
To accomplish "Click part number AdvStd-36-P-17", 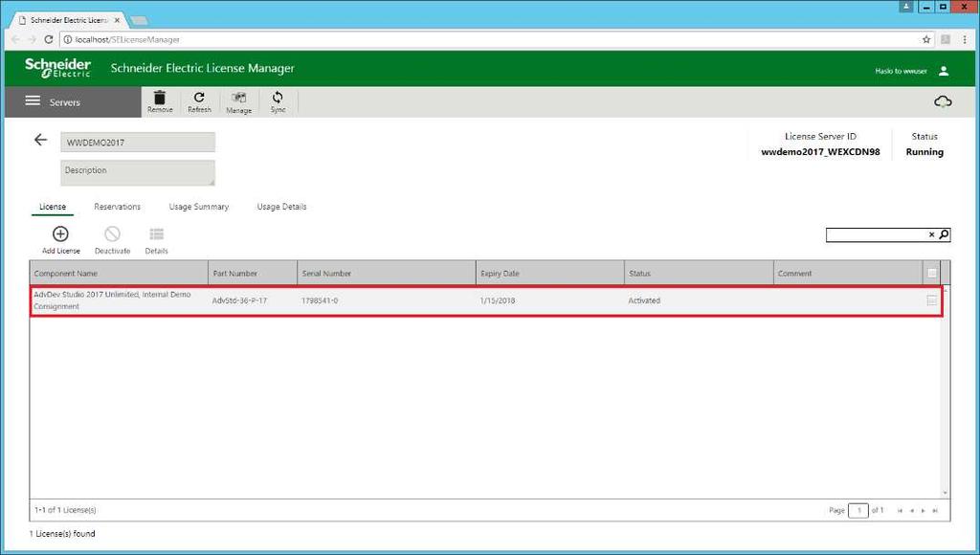I will pos(239,300).
